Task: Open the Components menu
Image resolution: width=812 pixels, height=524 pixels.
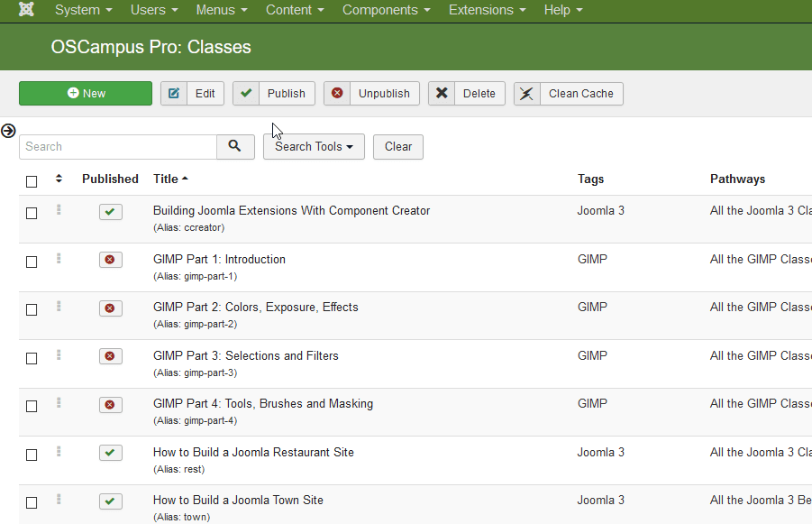Action: point(387,10)
